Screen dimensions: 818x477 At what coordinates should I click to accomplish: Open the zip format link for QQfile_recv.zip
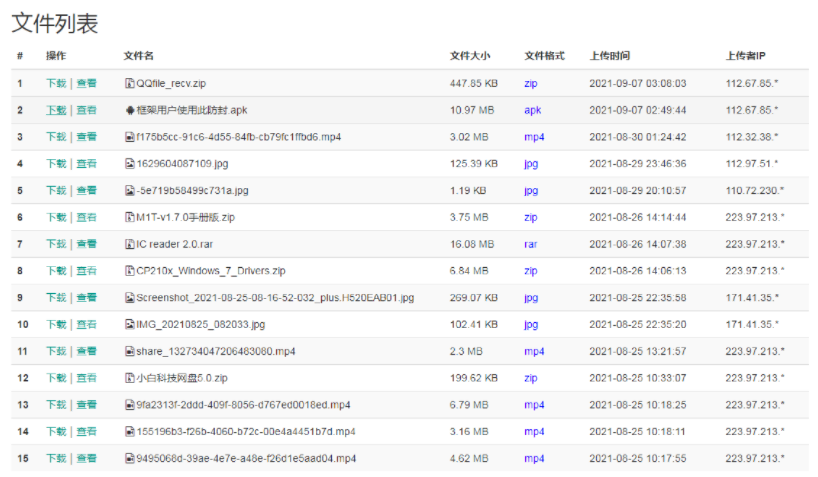click(x=531, y=84)
